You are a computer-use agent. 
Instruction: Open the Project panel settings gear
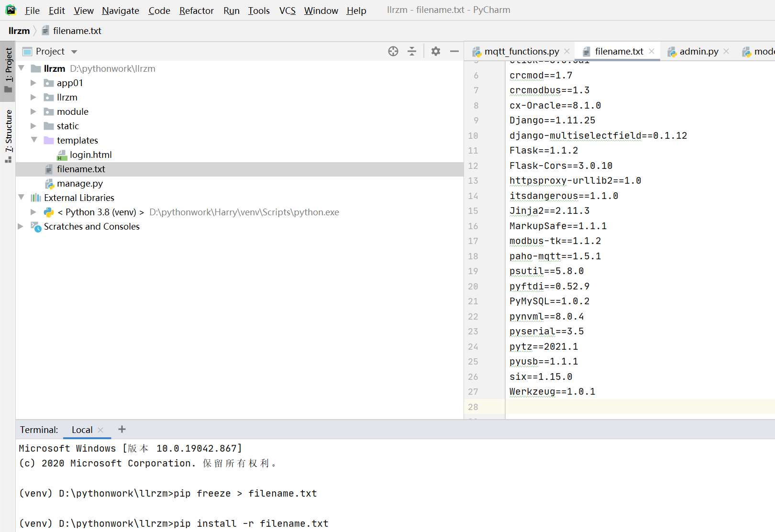pyautogui.click(x=435, y=51)
